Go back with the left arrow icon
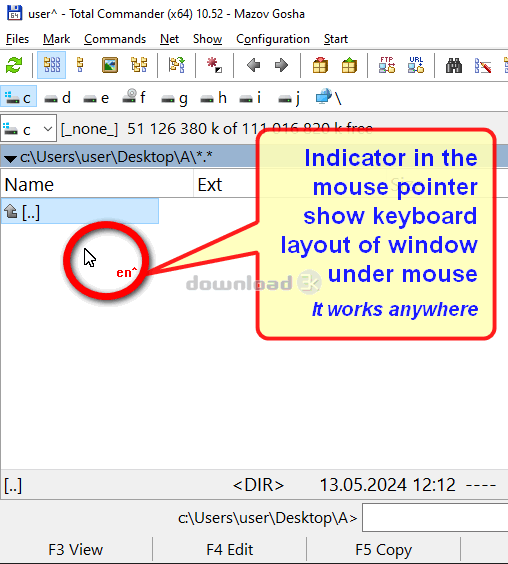The width and height of the screenshot is (508, 564). tap(253, 65)
